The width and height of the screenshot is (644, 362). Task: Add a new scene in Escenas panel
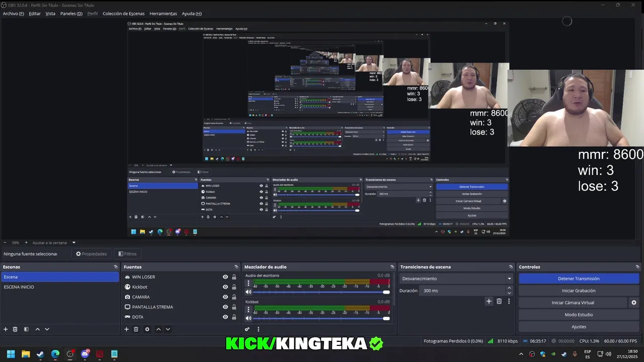click(6, 329)
